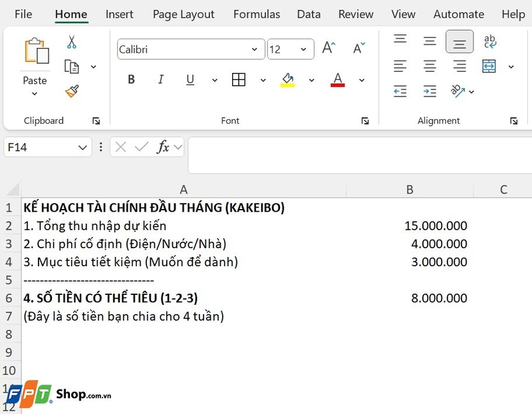
Task: Click inside the formula bar
Action: [360, 155]
